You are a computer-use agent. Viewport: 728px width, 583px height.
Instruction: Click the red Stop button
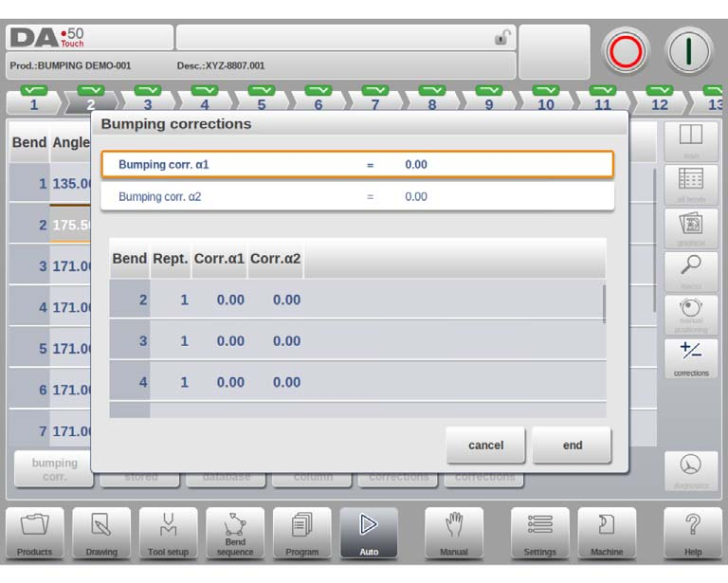(x=626, y=51)
